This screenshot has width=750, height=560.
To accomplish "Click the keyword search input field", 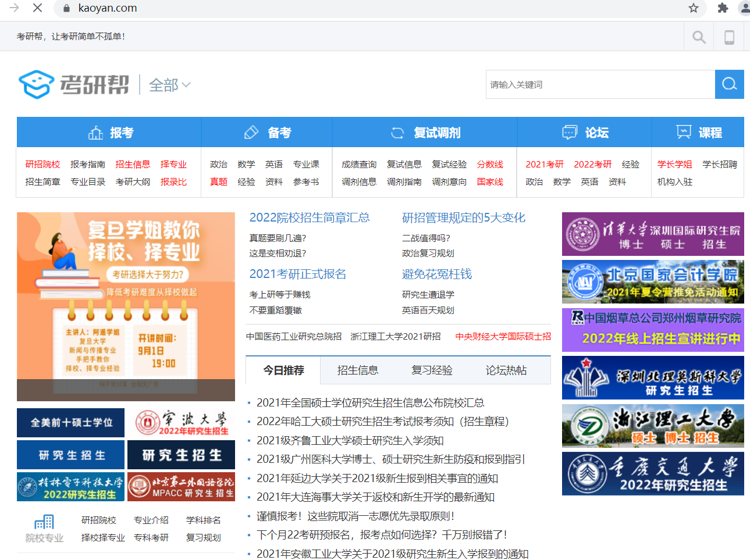I will tap(600, 84).
